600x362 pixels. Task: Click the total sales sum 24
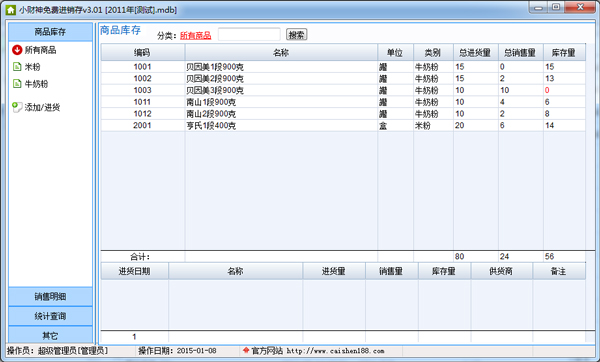(504, 256)
